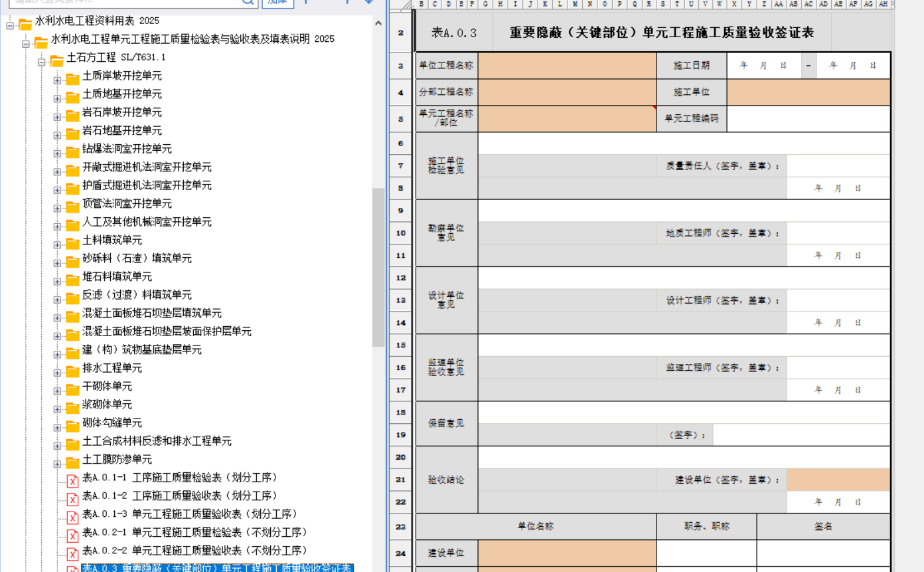Click the tree panel's vertical scrollbar thumb
924x572 pixels.
378,267
